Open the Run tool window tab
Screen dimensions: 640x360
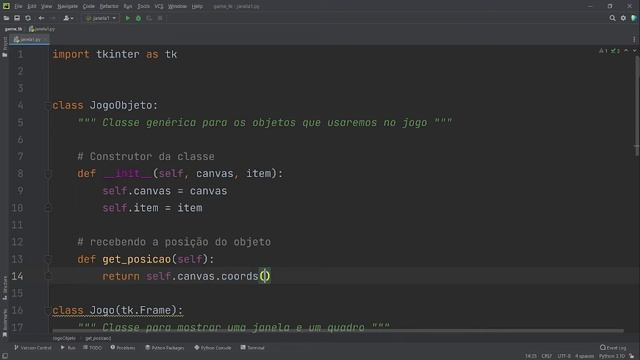pos(68,348)
